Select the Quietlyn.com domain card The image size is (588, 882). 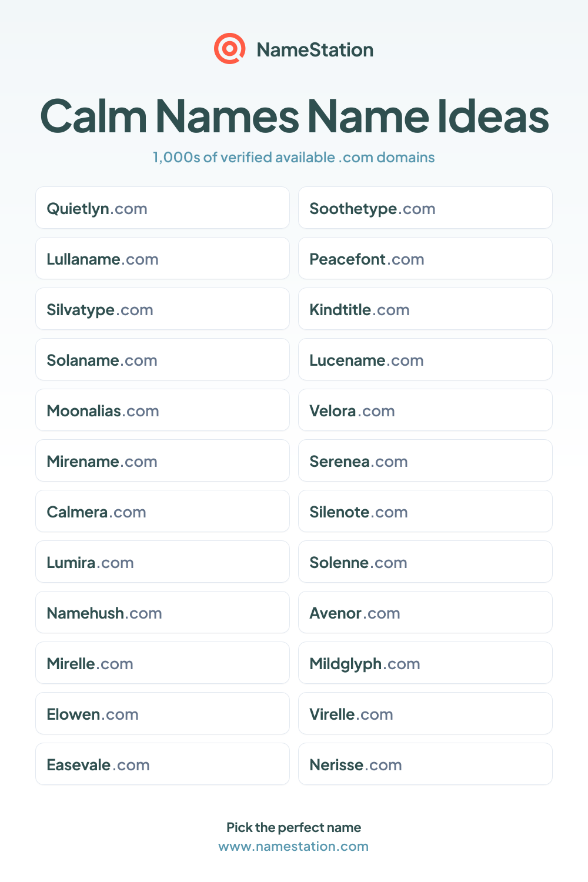pyautogui.click(x=162, y=208)
